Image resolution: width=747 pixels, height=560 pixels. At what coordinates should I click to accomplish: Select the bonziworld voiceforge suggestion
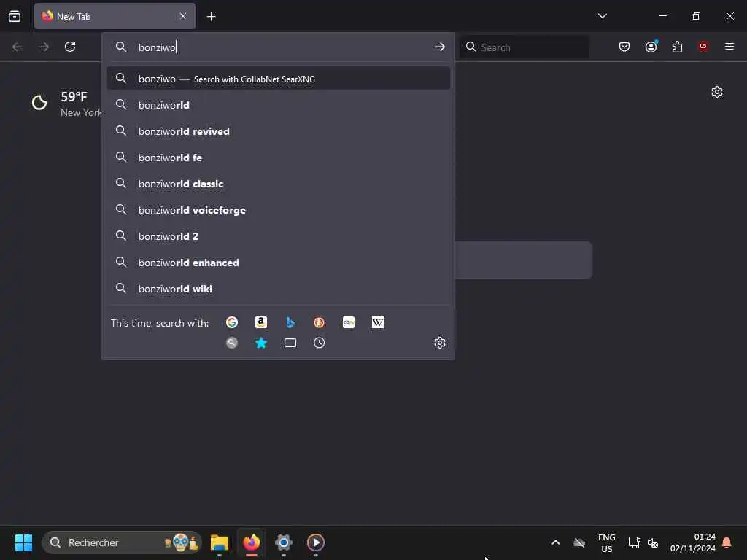(x=278, y=210)
